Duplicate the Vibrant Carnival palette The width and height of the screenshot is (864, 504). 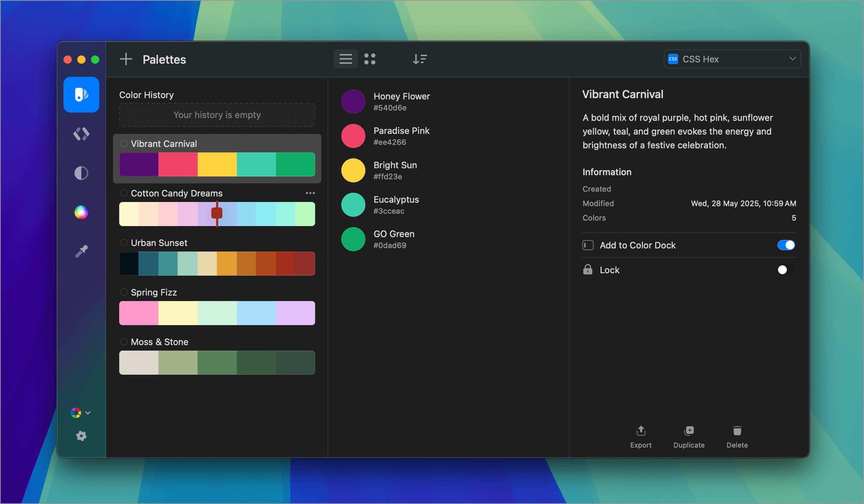coord(689,437)
